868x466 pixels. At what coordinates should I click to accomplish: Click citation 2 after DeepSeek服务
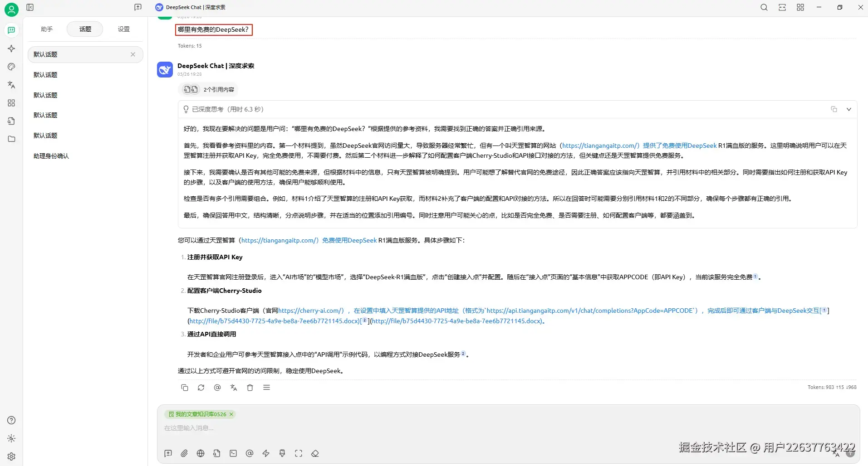(463, 354)
